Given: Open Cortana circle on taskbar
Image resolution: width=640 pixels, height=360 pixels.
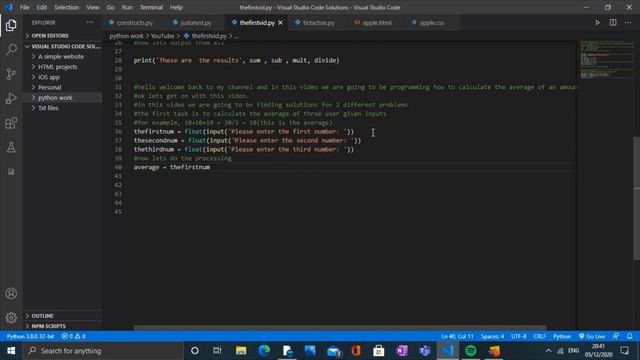Looking at the screenshot, I should point(195,351).
